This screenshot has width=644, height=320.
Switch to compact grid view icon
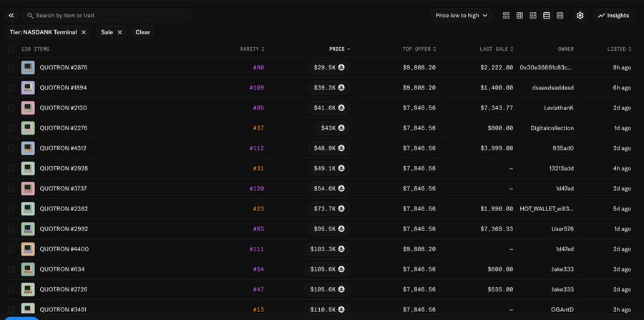point(519,15)
